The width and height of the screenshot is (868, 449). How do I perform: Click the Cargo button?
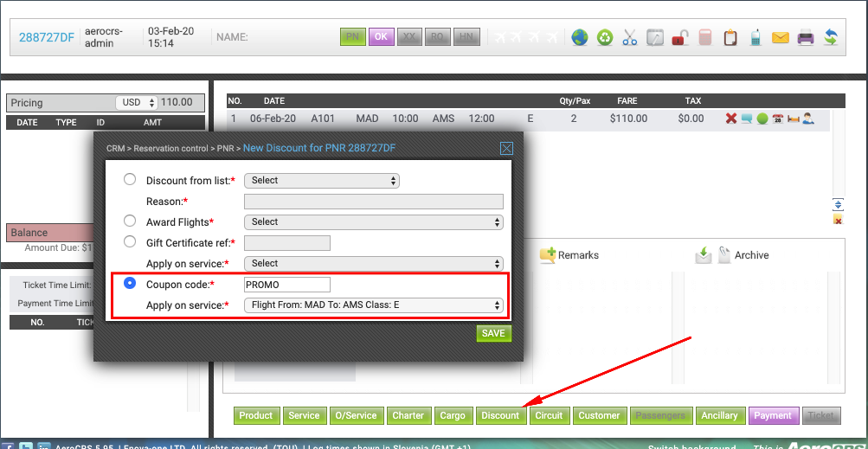point(453,416)
